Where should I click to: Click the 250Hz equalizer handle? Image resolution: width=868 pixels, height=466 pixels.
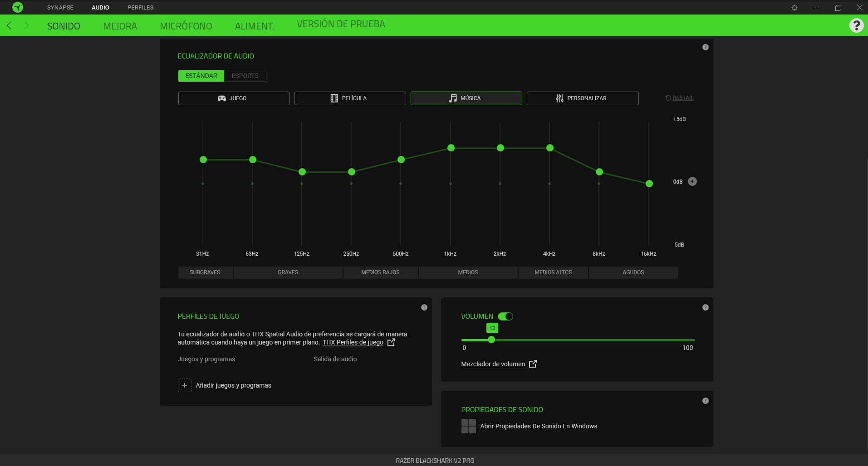[x=352, y=172]
